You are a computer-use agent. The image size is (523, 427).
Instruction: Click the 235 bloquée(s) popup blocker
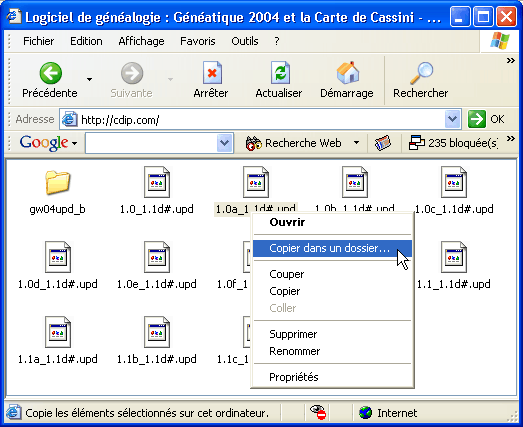[x=454, y=143]
